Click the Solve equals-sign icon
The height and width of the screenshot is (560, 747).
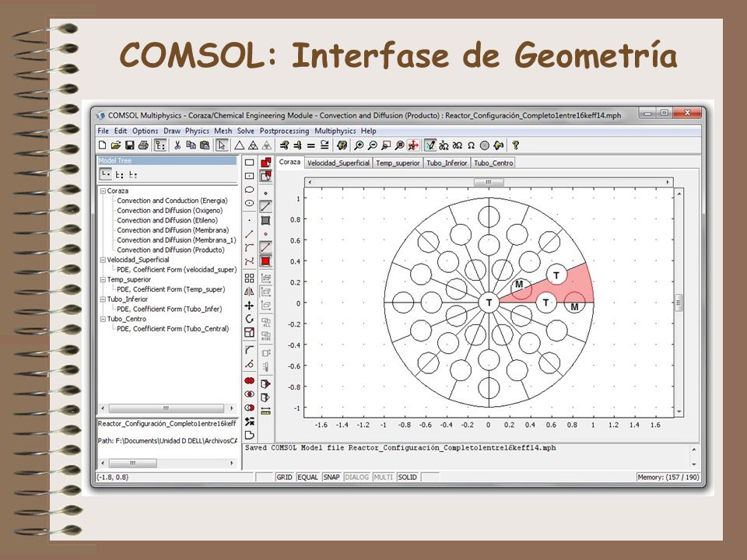311,145
